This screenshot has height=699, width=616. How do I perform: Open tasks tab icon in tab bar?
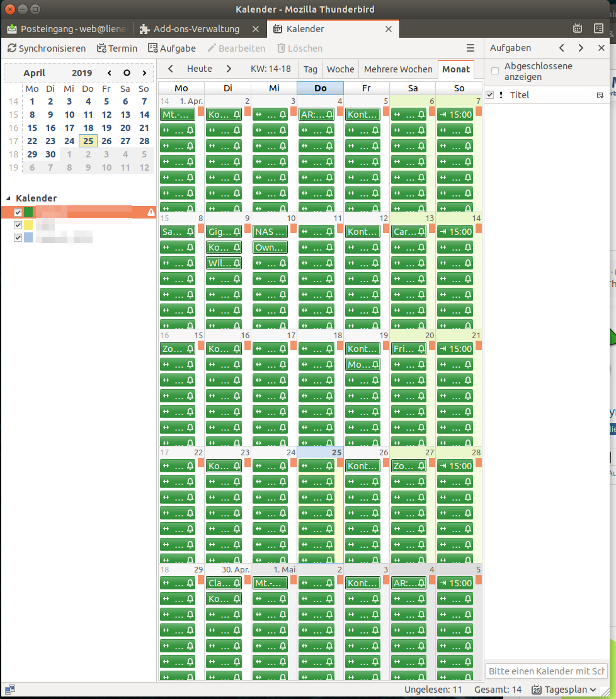coord(598,28)
